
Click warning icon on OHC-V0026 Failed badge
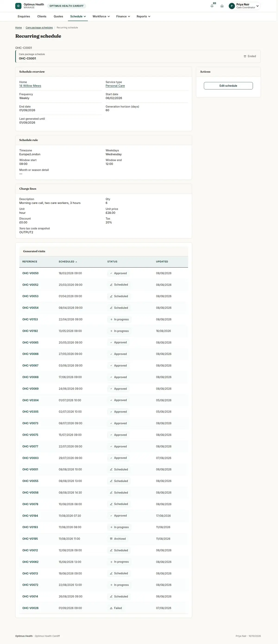pyautogui.click(x=111, y=608)
